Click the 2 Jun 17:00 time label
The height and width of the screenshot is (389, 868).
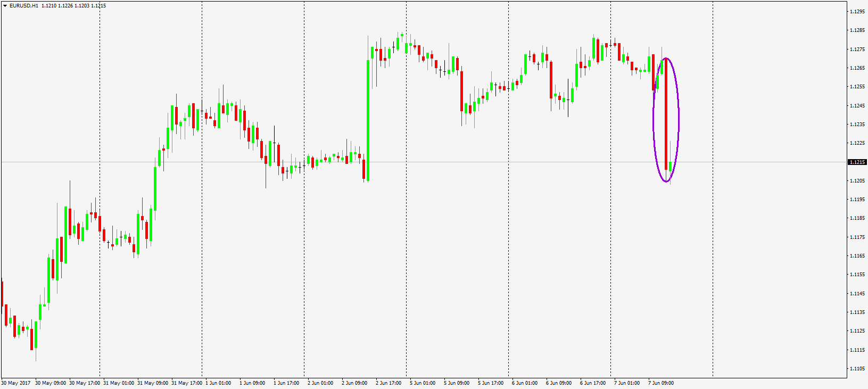(388, 383)
